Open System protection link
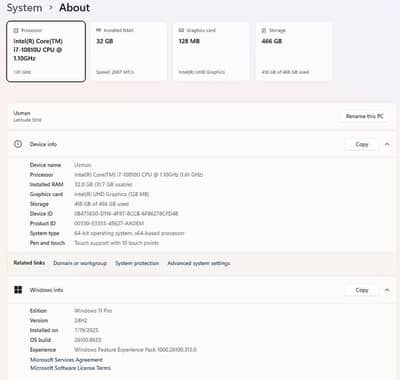Viewport: 400px width, 380px height. tap(137, 263)
